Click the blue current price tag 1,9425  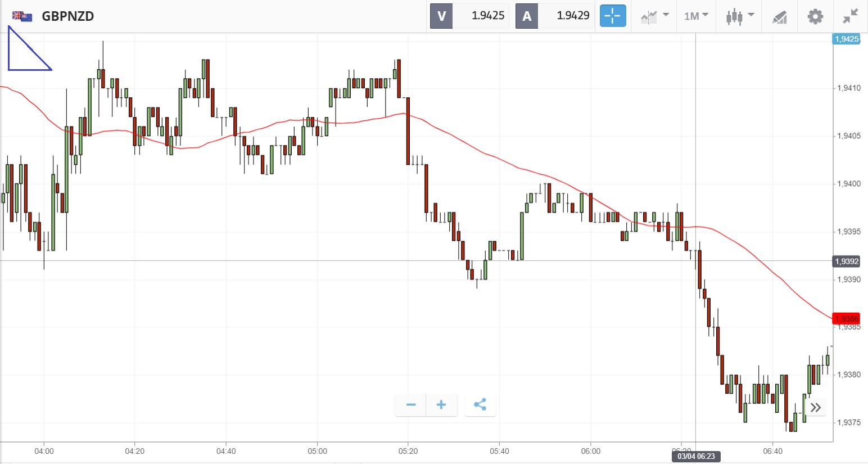point(846,39)
